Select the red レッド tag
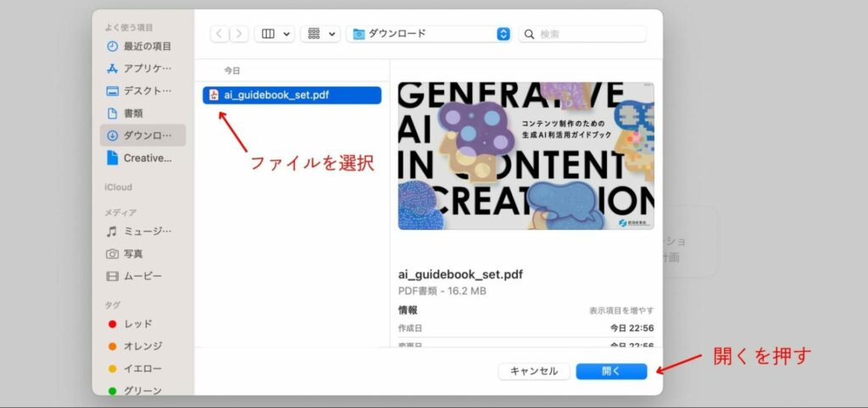Viewport: 868px width, 408px height. coord(142,324)
